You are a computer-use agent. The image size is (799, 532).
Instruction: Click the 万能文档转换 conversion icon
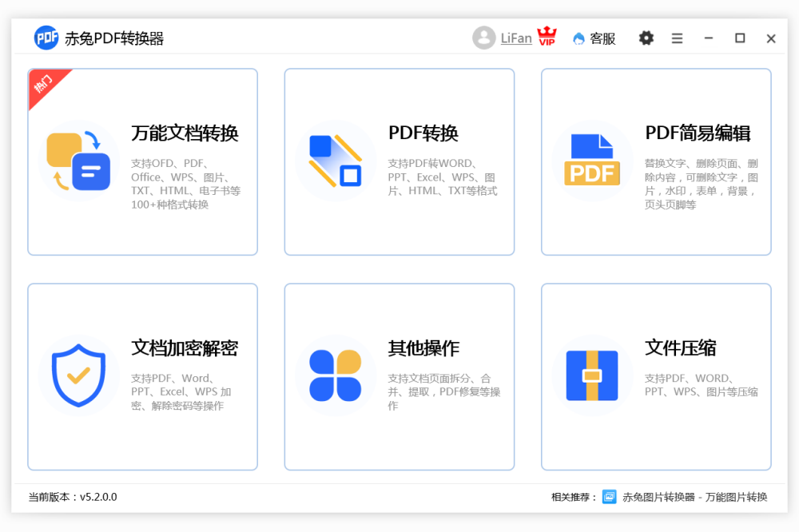click(x=78, y=161)
